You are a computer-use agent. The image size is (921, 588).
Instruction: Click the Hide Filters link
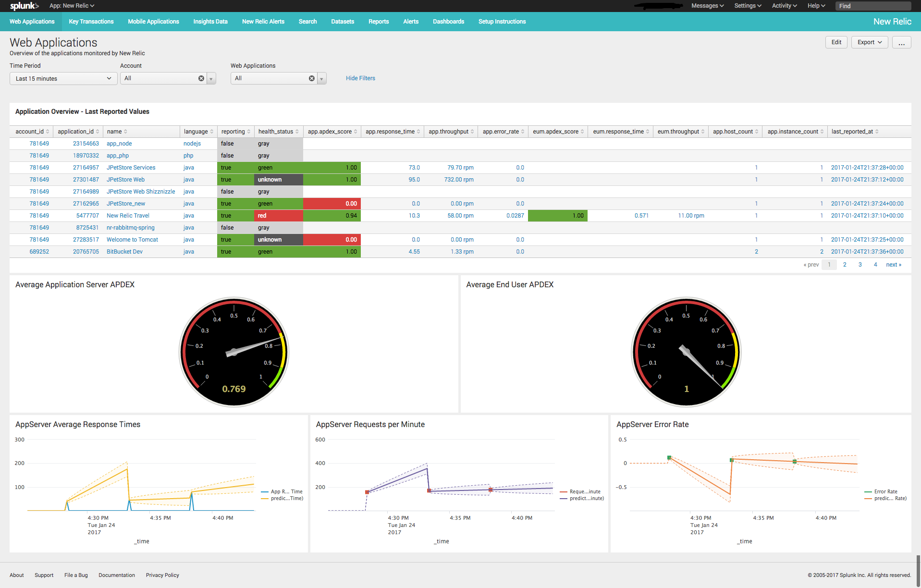[x=360, y=78]
